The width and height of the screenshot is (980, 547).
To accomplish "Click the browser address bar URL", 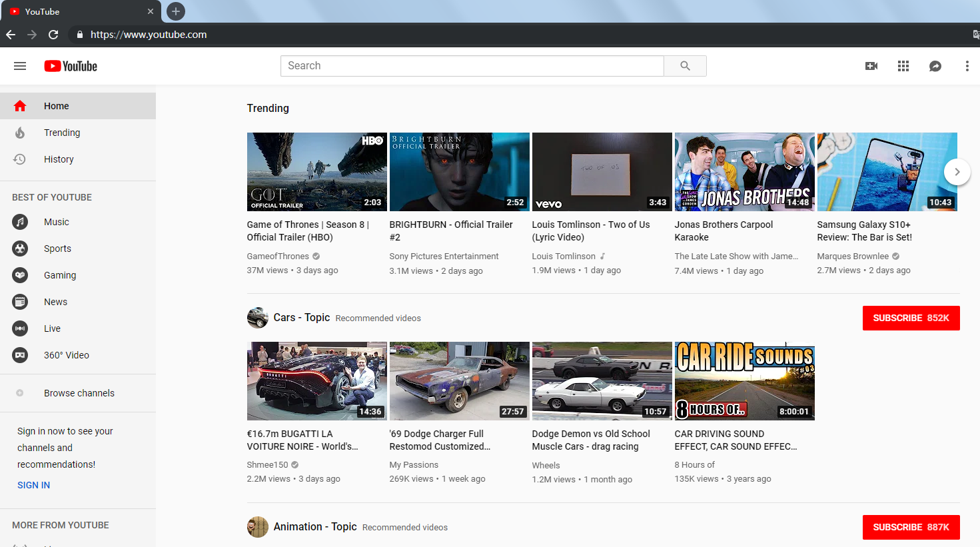I will tap(149, 35).
